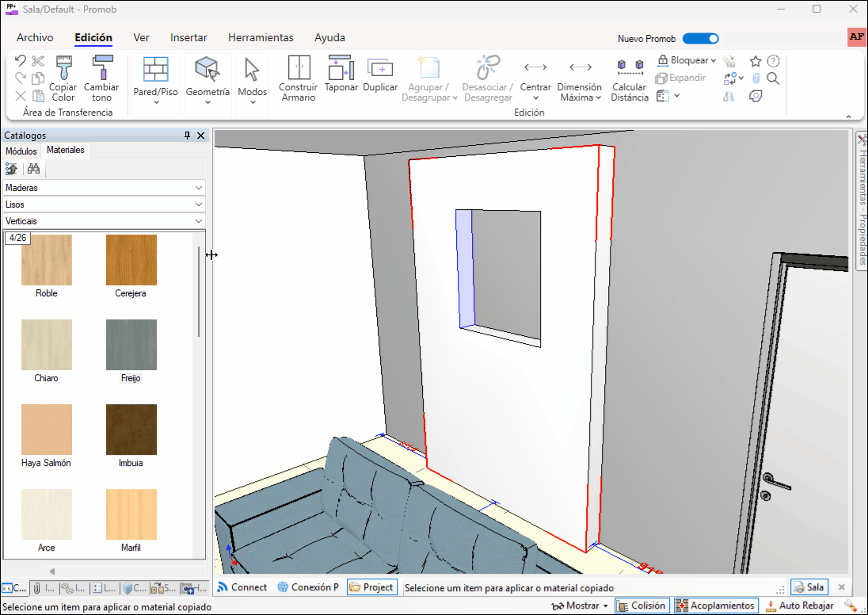Click the binoculars search icon in Catálogos
Viewport: 868px width, 615px height.
[x=33, y=169]
